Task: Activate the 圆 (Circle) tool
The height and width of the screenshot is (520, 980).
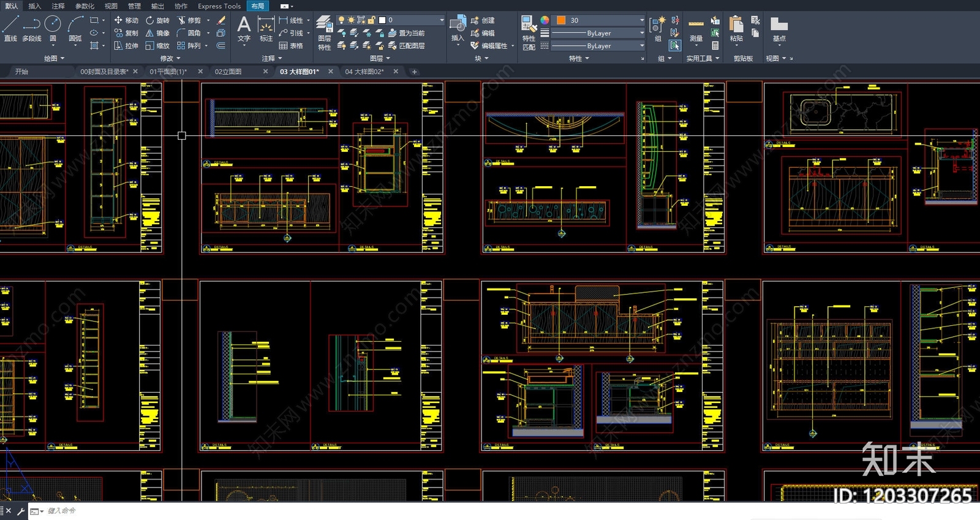Action: [x=53, y=29]
